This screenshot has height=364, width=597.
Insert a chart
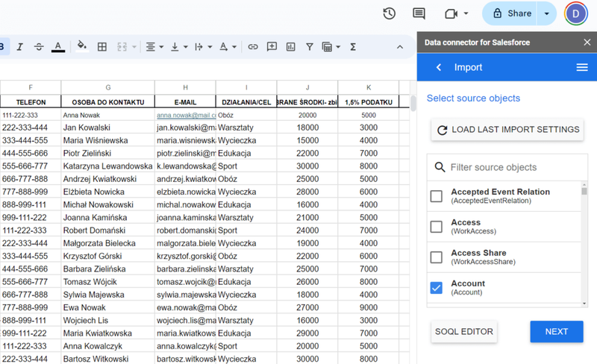[291, 47]
